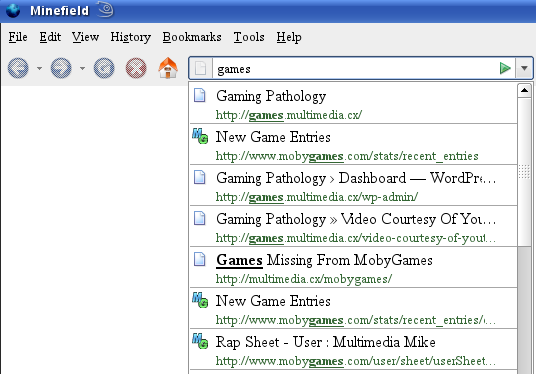Click page icon beside Dashboard WordPress result

(199, 177)
